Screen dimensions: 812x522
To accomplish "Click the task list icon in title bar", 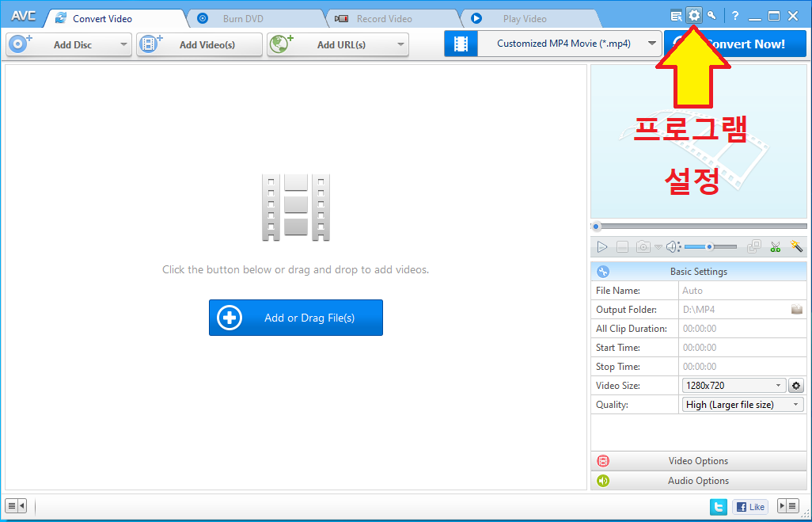I will 676,16.
